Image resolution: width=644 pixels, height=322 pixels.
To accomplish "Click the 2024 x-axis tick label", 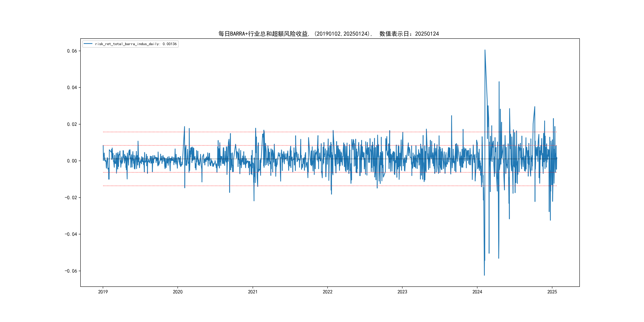I will [x=477, y=292].
